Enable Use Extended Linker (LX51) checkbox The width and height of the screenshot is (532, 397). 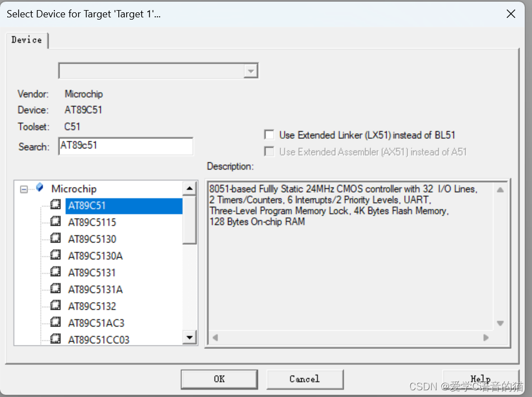pos(270,134)
